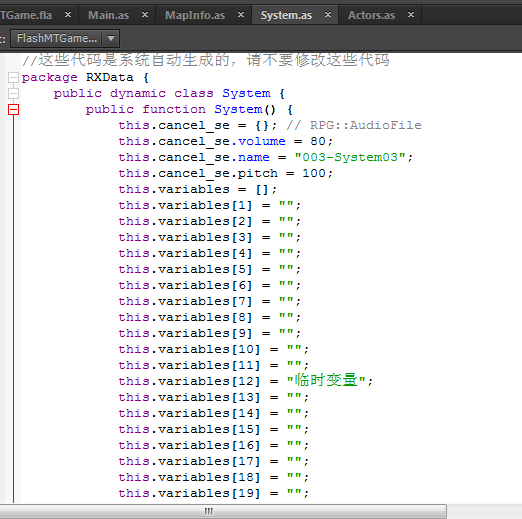The width and height of the screenshot is (522, 519).
Task: Click the this.cancel_se.pitch property
Action: [198, 173]
